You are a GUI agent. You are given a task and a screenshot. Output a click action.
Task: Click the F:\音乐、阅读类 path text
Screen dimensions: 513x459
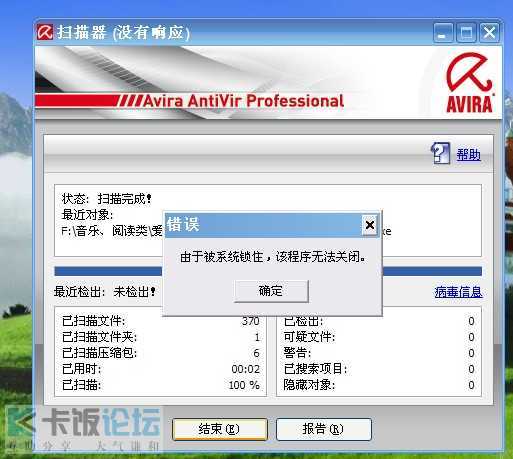[x=112, y=231]
